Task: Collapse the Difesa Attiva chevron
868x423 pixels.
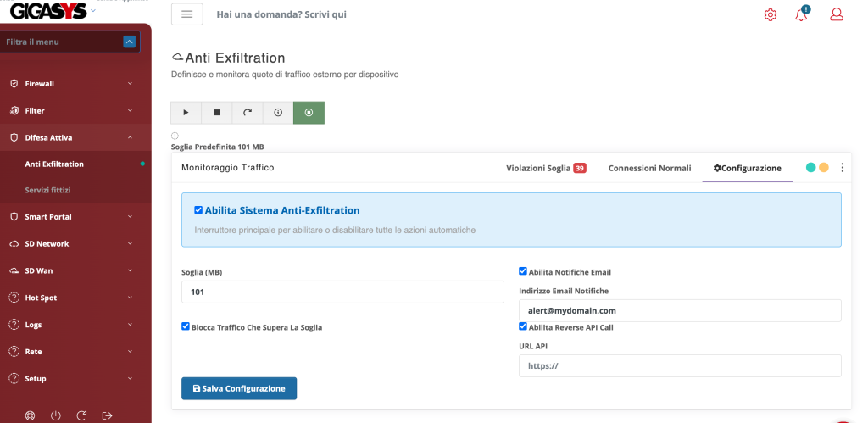Action: (130, 137)
